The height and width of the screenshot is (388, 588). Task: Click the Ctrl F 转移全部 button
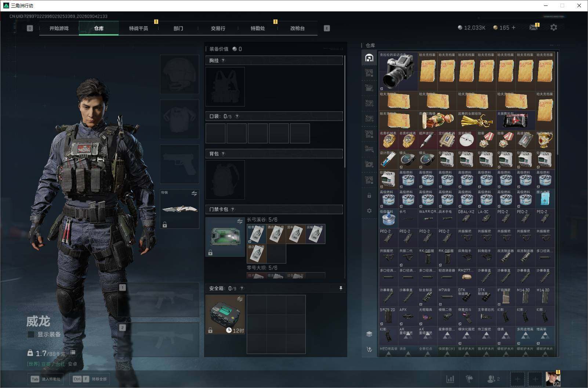[x=90, y=379]
